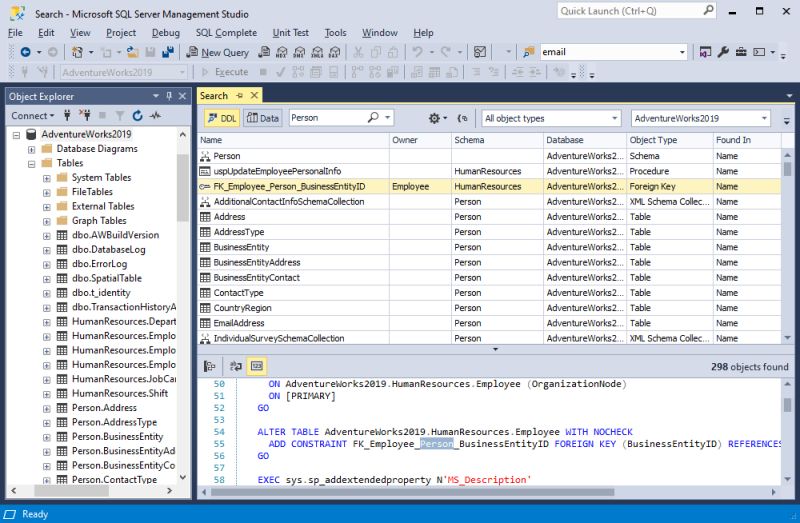Open the File menu
Screen dimensions: 800x523
tap(15, 33)
